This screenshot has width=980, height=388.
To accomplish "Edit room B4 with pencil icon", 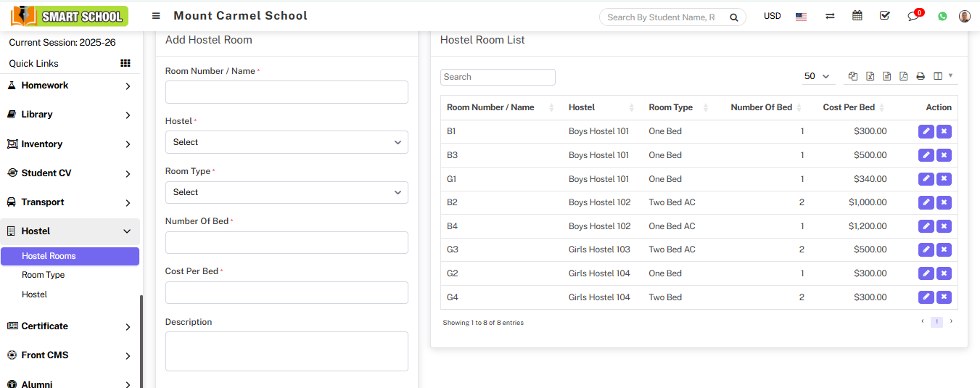I will (x=926, y=226).
